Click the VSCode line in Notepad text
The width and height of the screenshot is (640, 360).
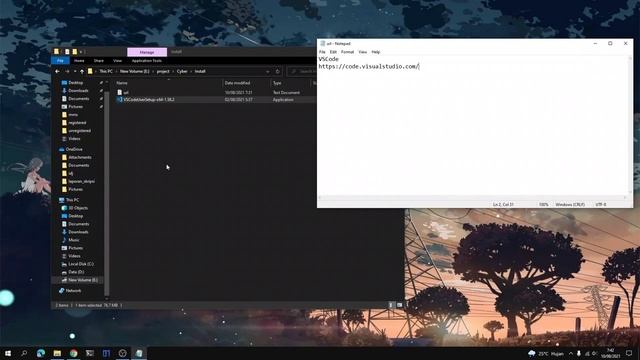pyautogui.click(x=329, y=59)
